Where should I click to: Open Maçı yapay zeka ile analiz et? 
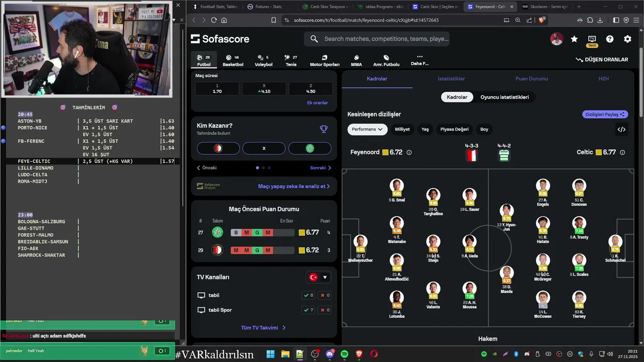pos(294,186)
